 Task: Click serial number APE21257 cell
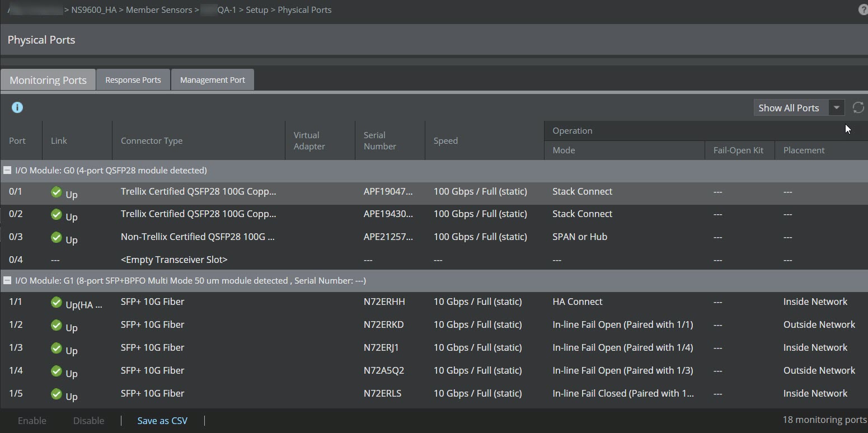pos(388,237)
